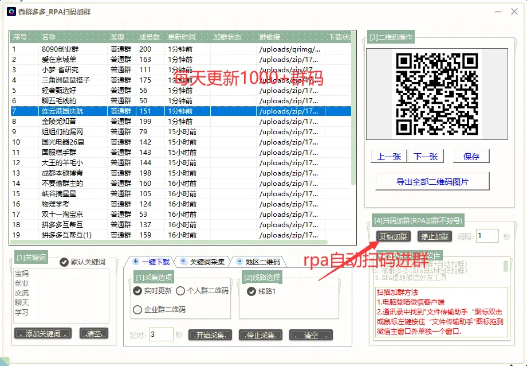Select row 19 named 拼多多互帮互(1)

tap(181, 235)
